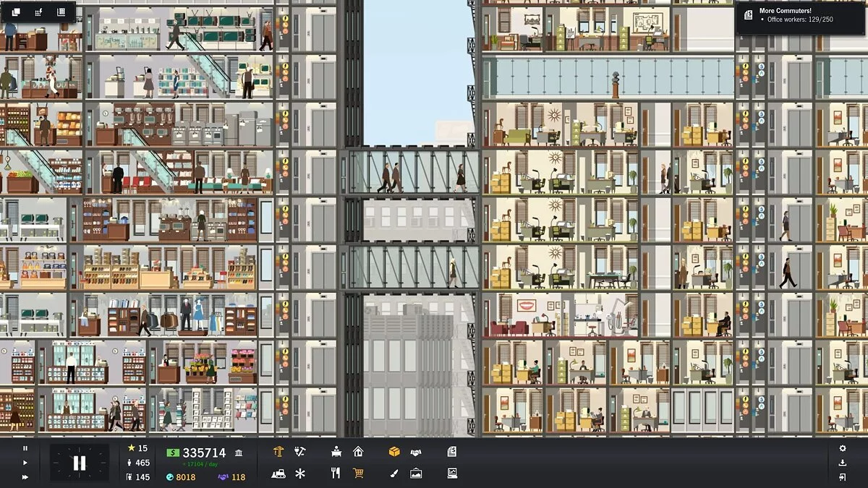
Task: Toggle the utilities grid overlay icon
Action: tap(38, 12)
